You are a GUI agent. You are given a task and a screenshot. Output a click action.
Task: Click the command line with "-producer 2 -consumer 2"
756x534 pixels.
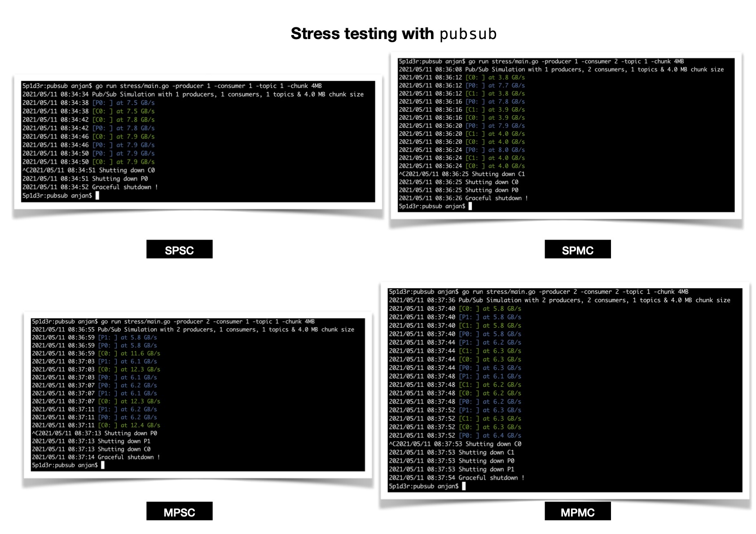coord(539,292)
